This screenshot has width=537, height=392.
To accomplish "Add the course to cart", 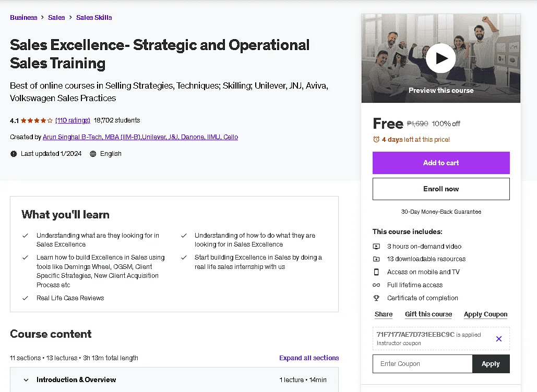I will click(441, 163).
